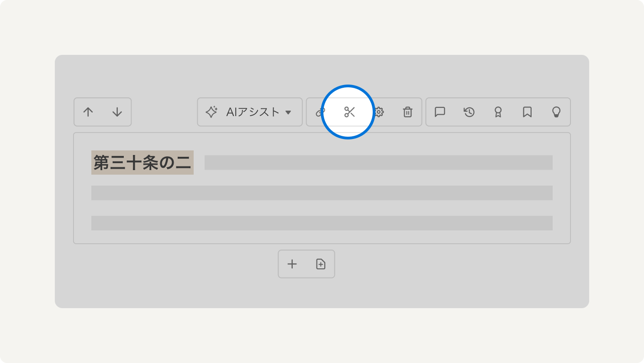Delete the block with the trash icon

(x=407, y=112)
